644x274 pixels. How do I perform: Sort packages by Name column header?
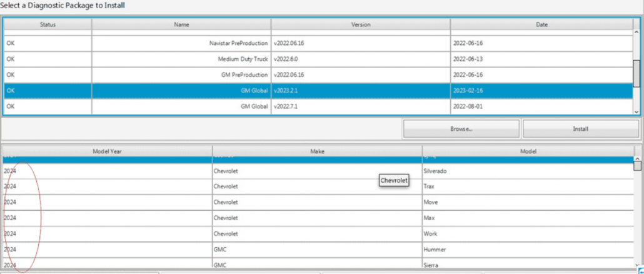click(x=181, y=24)
